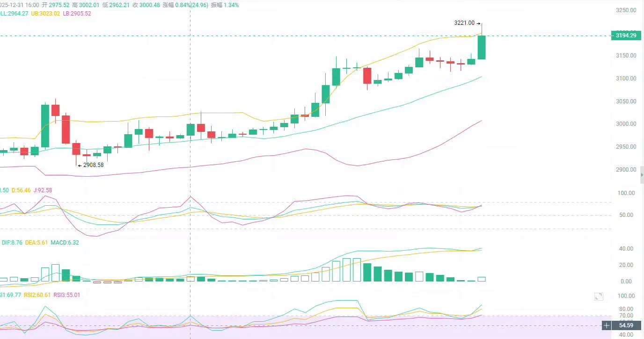
Task: Click the 3050.00 price axis label
Action: click(x=626, y=101)
